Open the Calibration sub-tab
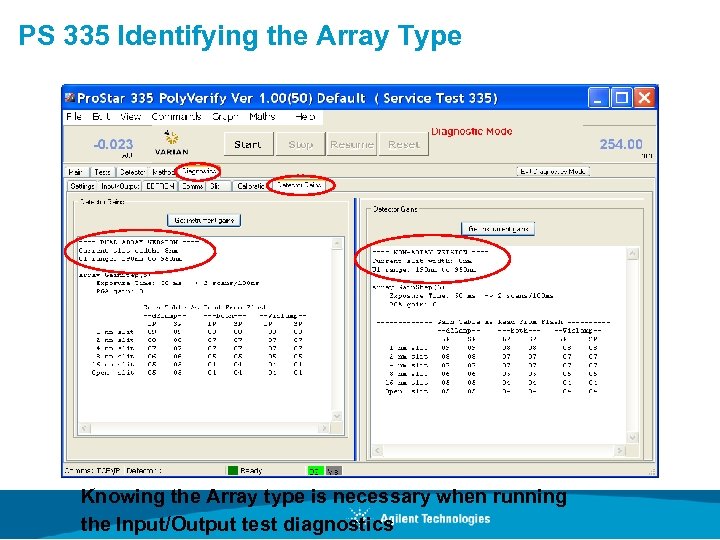This screenshot has height=540, width=720. [x=251, y=186]
